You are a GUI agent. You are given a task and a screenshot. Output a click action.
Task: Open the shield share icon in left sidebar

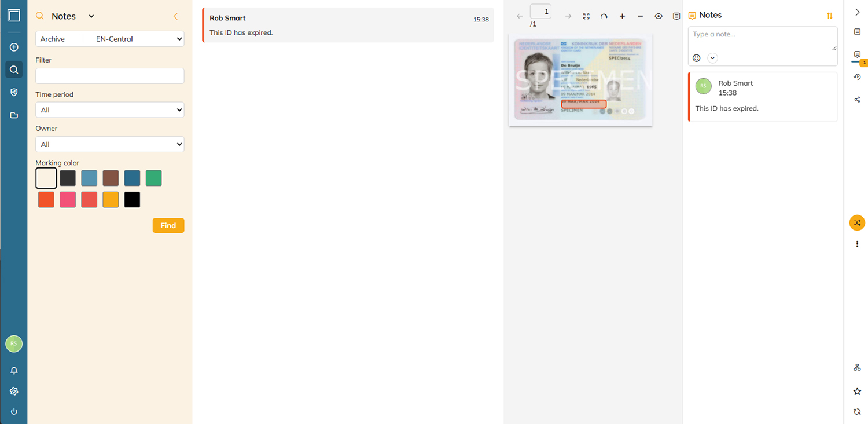[14, 92]
